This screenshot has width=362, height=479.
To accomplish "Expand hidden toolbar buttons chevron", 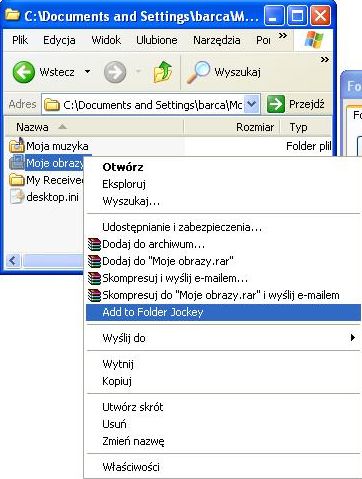I will (324, 60).
